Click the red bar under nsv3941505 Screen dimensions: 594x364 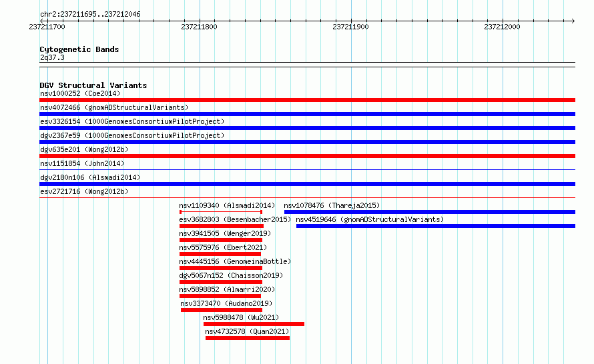coord(221,240)
